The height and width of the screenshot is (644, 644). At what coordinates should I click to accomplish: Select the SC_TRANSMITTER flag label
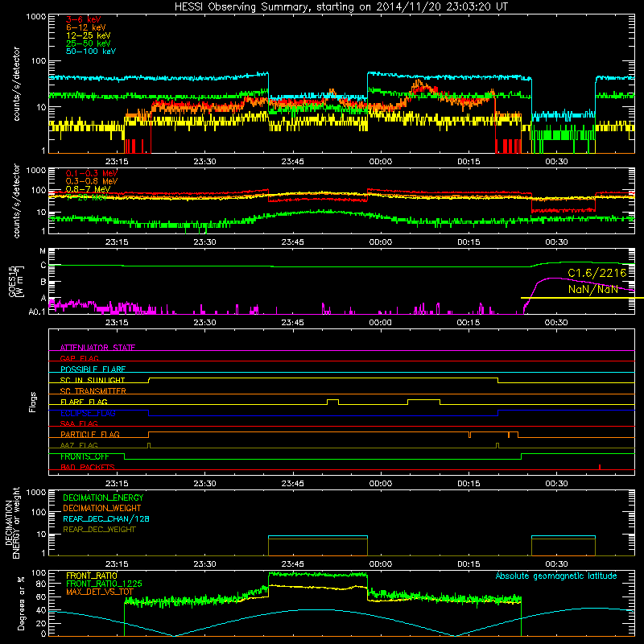(x=93, y=391)
